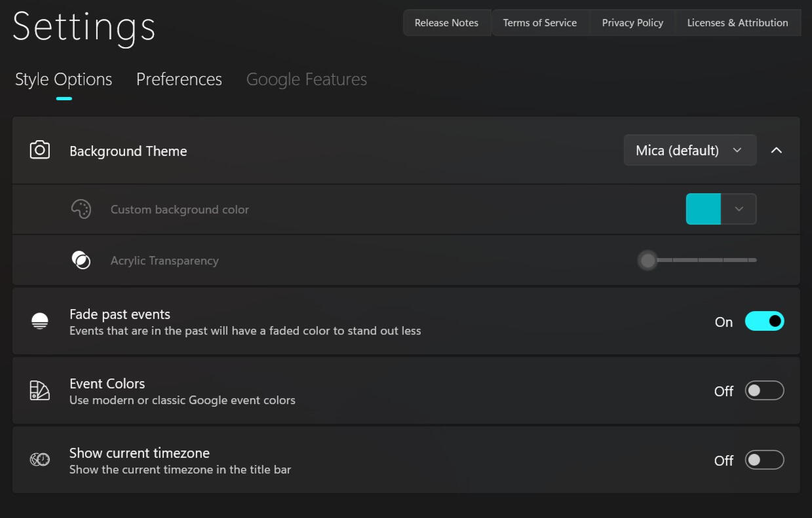This screenshot has width=812, height=518.
Task: Open Release Notes
Action: tap(446, 23)
